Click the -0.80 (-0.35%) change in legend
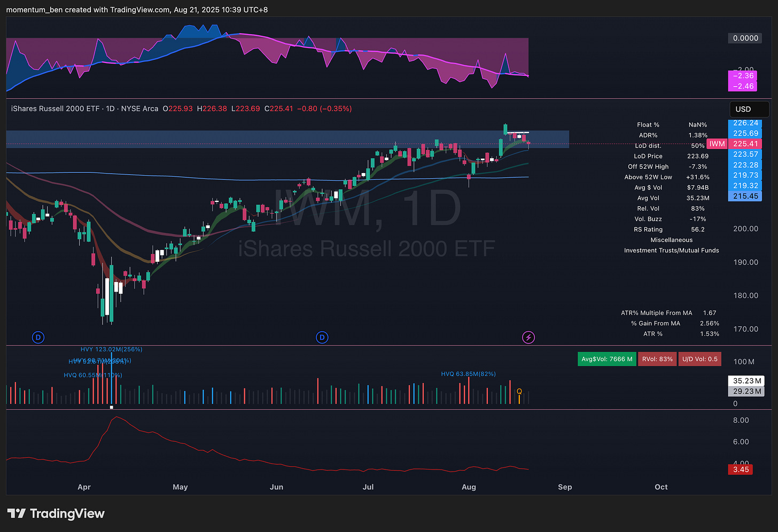Viewport: 778px width, 532px height. [x=324, y=108]
